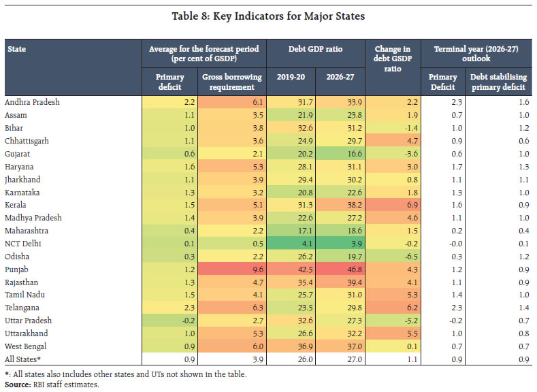The width and height of the screenshot is (537, 392).
Task: Select the "Andhra Pradesh" row label
Action: (32, 102)
